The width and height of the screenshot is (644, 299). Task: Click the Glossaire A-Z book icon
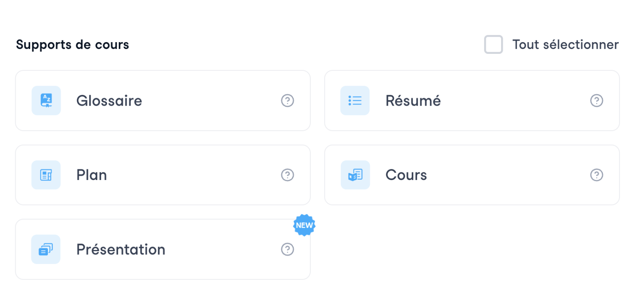tap(46, 100)
